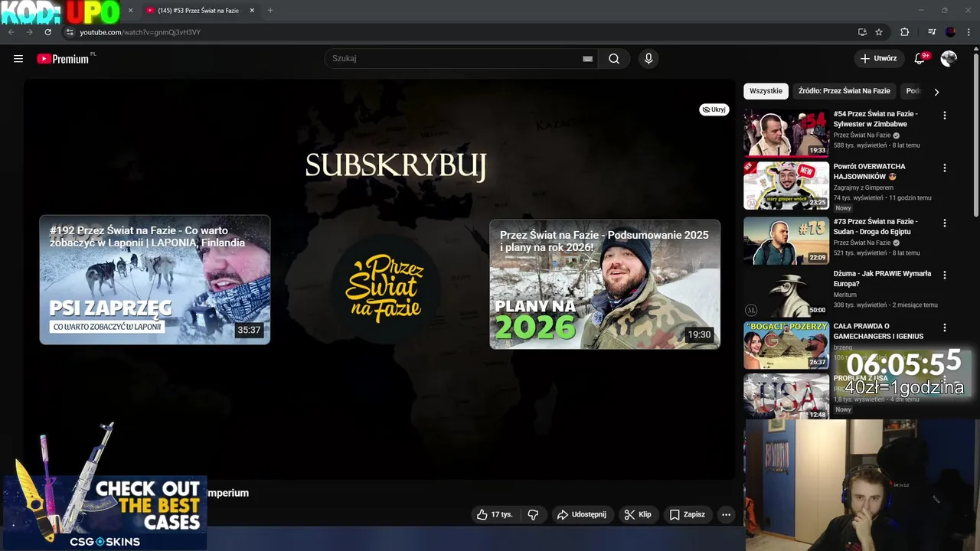Open the Chrome profile avatar
The width and height of the screenshot is (980, 551).
point(950,32)
